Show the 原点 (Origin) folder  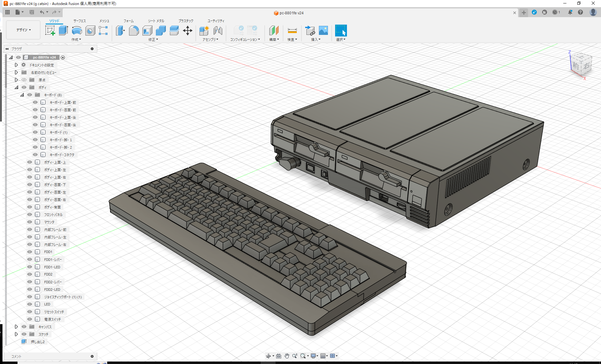tap(24, 80)
